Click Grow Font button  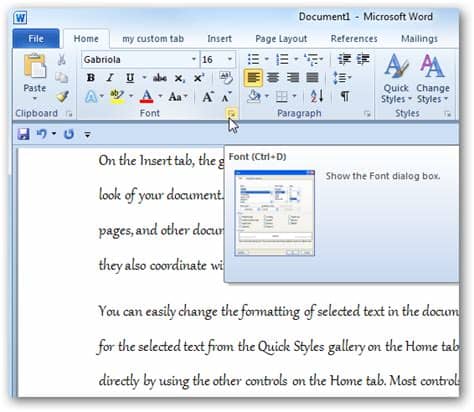click(208, 97)
